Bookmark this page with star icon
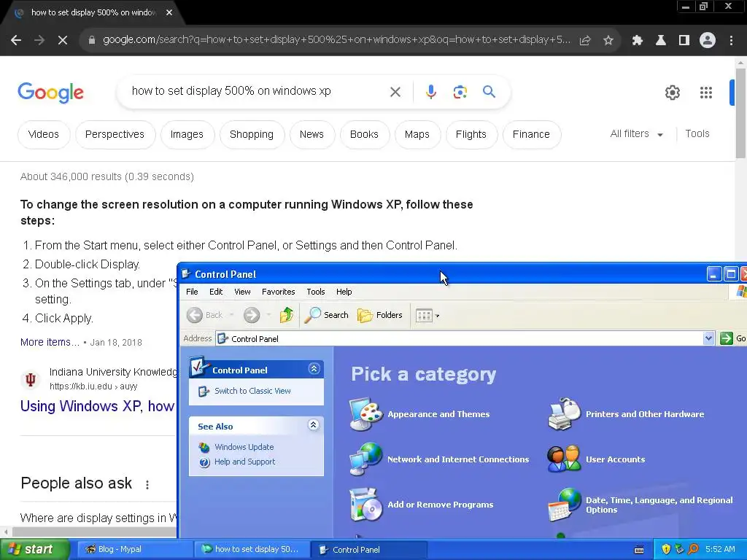 coord(608,41)
